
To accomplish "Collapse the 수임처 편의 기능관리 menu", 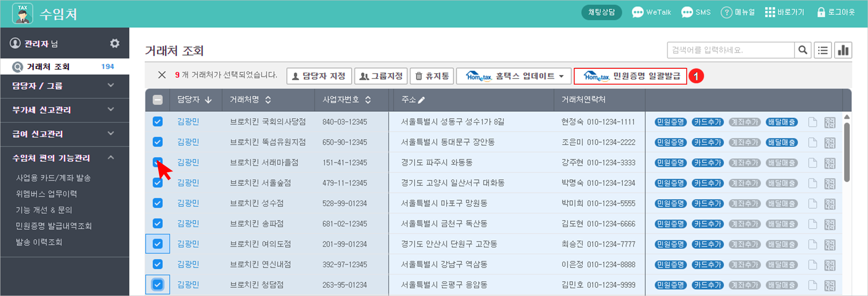I will pyautogui.click(x=65, y=158).
